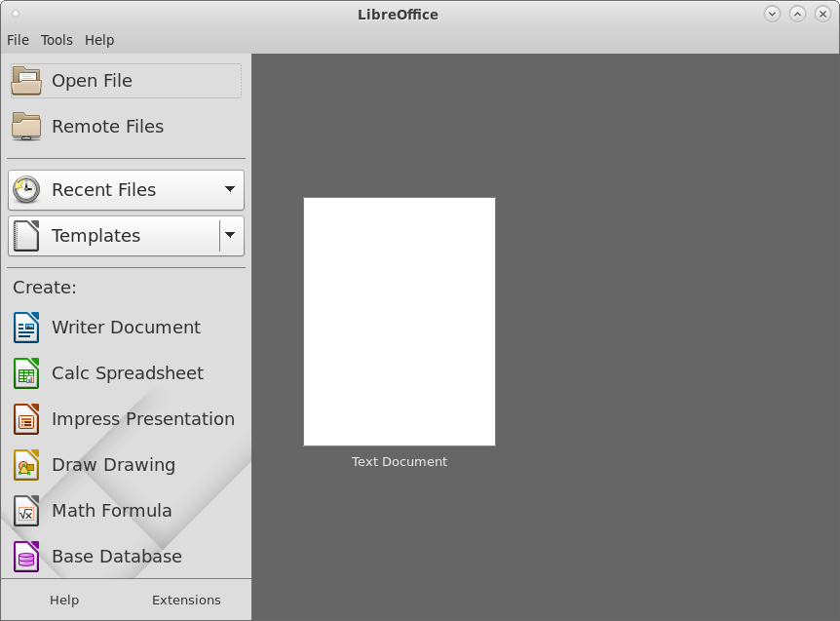840x621 pixels.
Task: Open the File menu
Action: (x=18, y=40)
